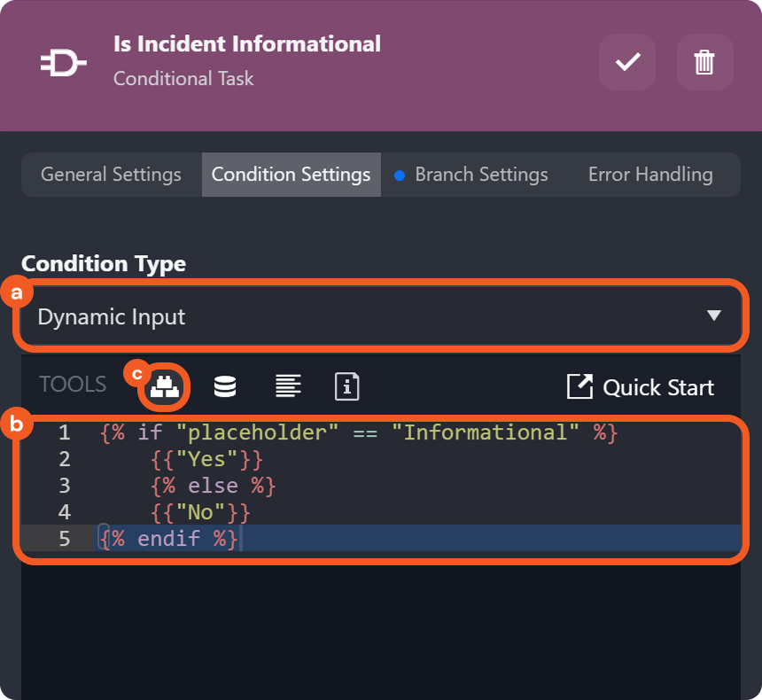
Task: Place the cursor in the if "placeholder" code line
Action: coord(358,432)
